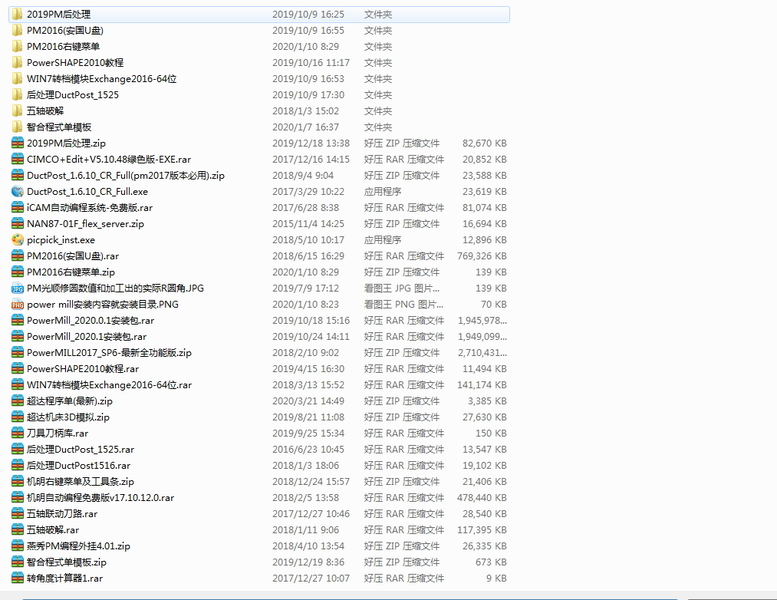777x600 pixels.
Task: Click the date 2017/12/27 10:07
Action: point(311,578)
